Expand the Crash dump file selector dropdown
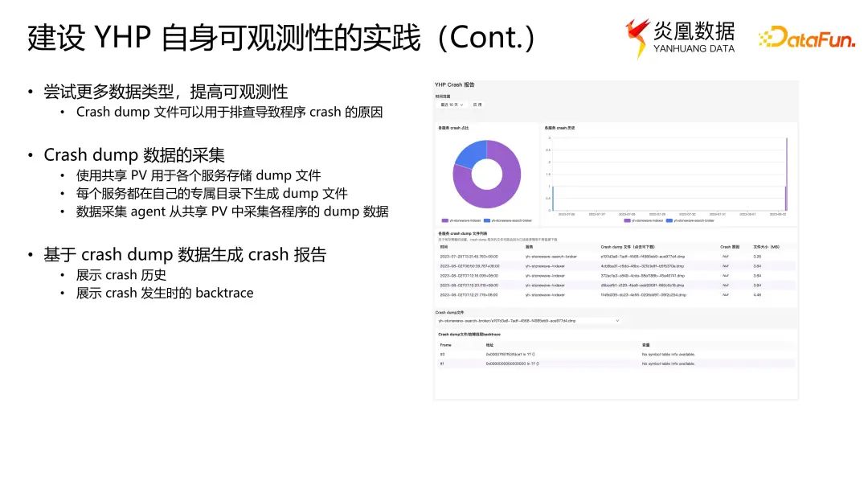The height and width of the screenshot is (489, 868). point(616,320)
